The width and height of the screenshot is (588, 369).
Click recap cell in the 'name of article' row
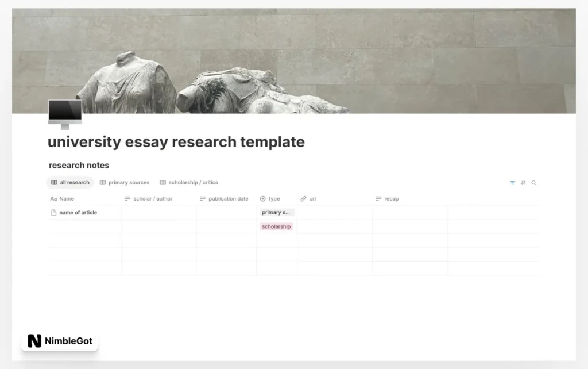pyautogui.click(x=410, y=213)
